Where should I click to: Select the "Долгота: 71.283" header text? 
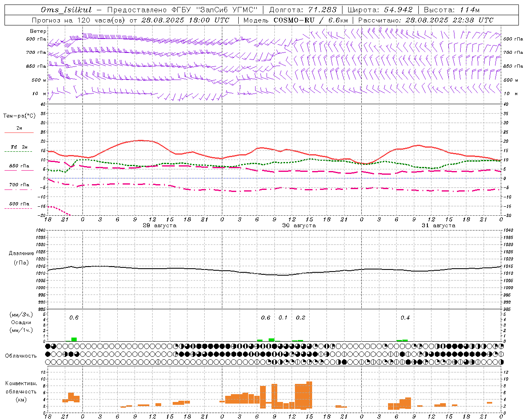click(303, 10)
